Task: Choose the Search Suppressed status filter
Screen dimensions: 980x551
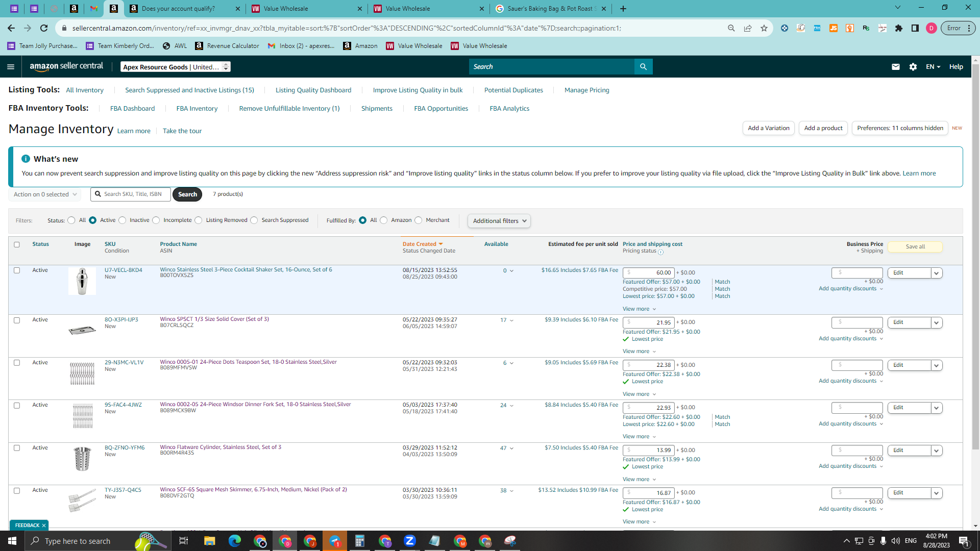Action: tap(254, 220)
